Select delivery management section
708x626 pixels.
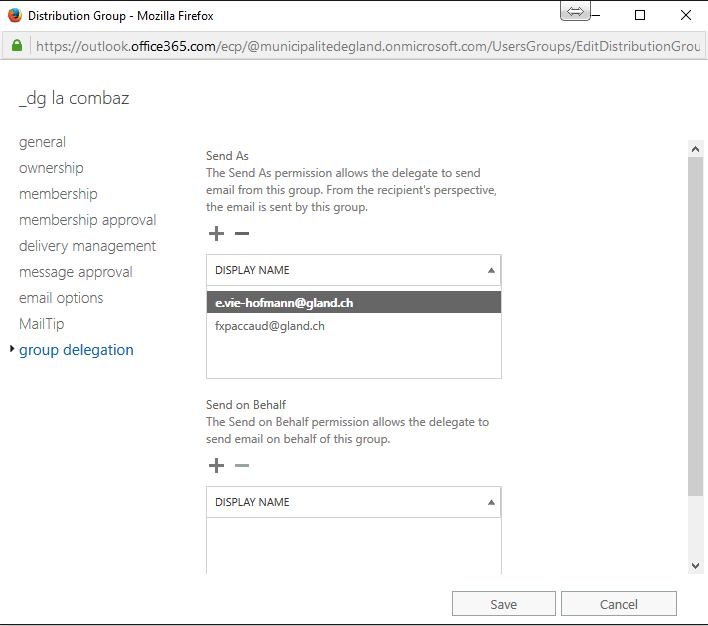(87, 246)
